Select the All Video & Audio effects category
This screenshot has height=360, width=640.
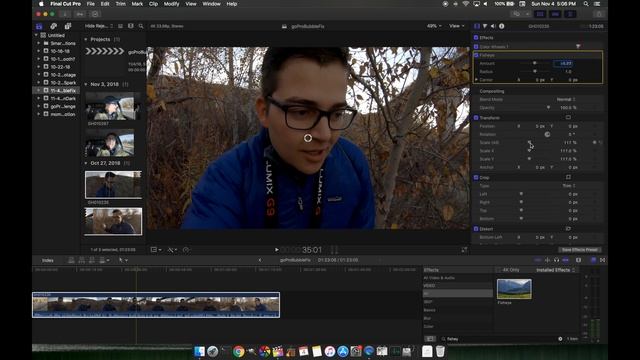(439, 278)
